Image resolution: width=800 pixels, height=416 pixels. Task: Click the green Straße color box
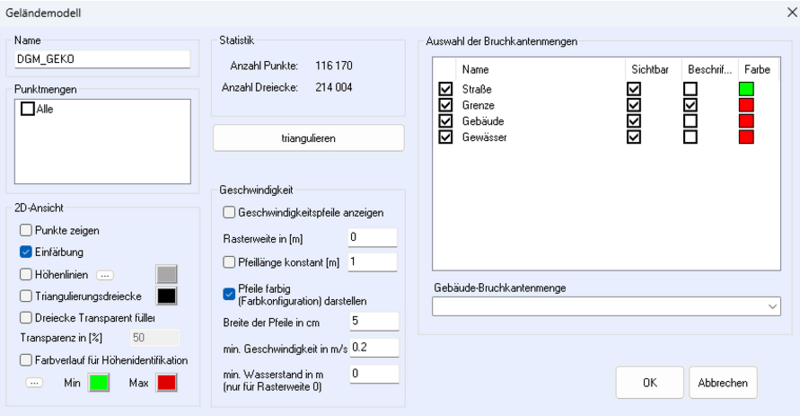[745, 89]
